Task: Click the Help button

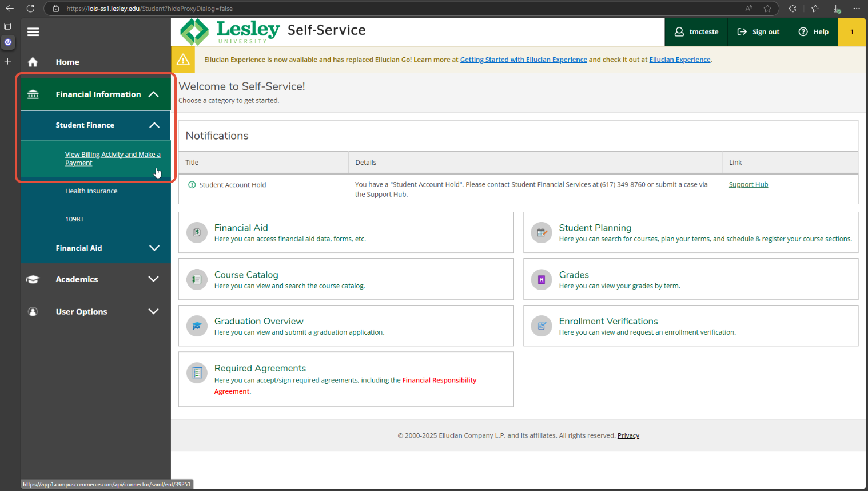Action: 813,32
